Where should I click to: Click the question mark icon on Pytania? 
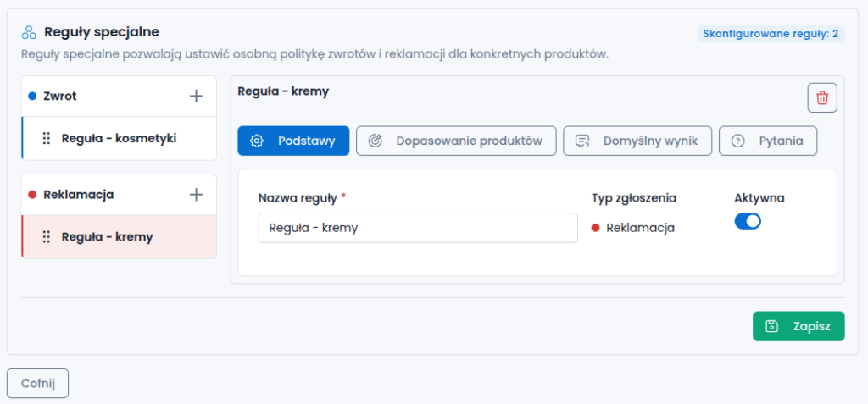737,141
